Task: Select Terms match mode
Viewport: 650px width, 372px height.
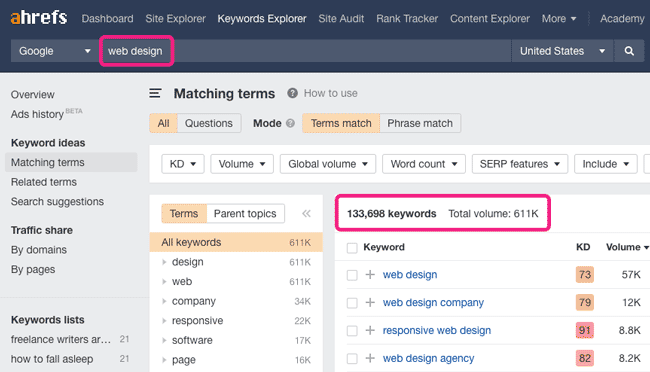Action: (341, 123)
